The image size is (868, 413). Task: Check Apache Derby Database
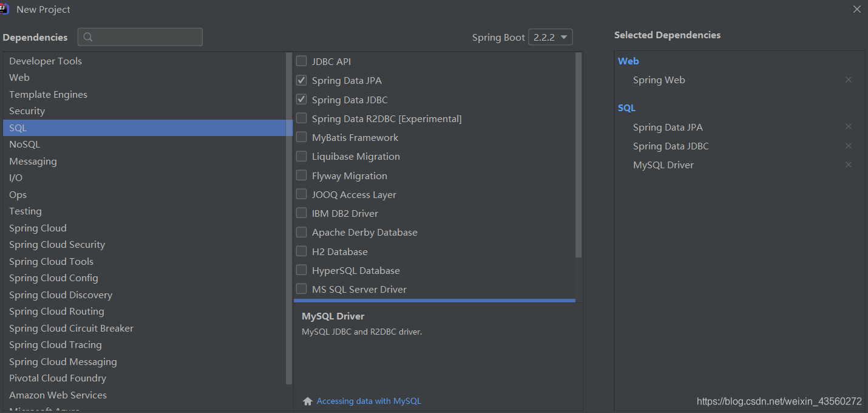(x=301, y=232)
